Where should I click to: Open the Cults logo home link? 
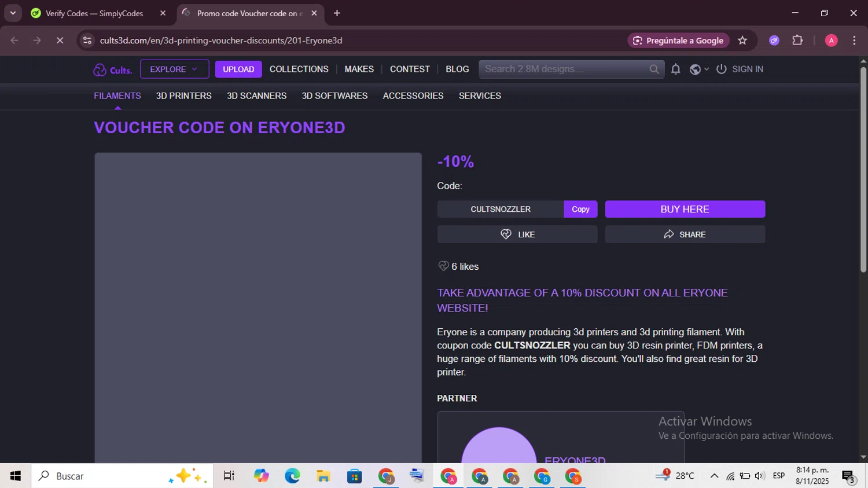click(113, 69)
